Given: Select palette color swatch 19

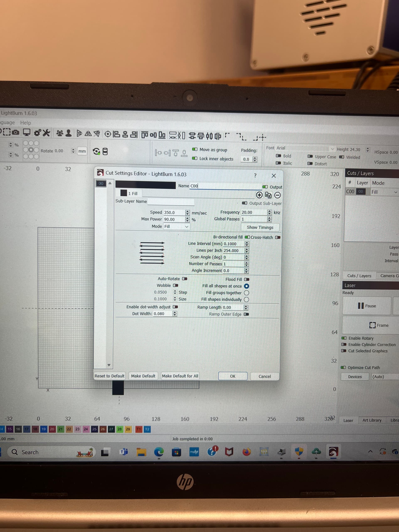Looking at the screenshot, I should [x=43, y=429].
